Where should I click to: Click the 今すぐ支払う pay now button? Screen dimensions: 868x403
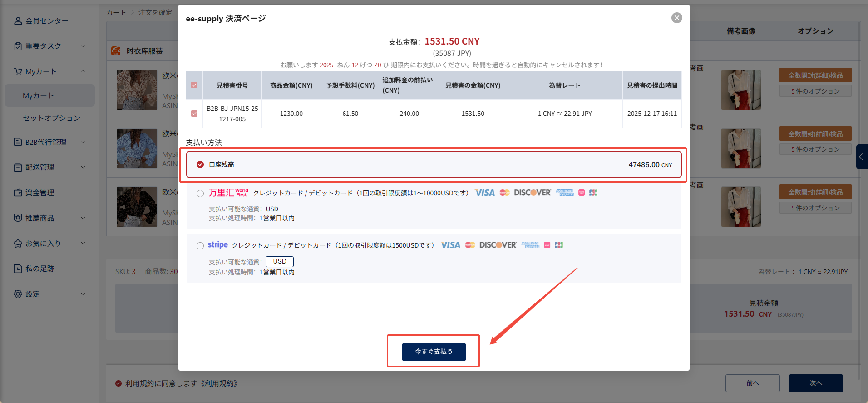pyautogui.click(x=434, y=352)
